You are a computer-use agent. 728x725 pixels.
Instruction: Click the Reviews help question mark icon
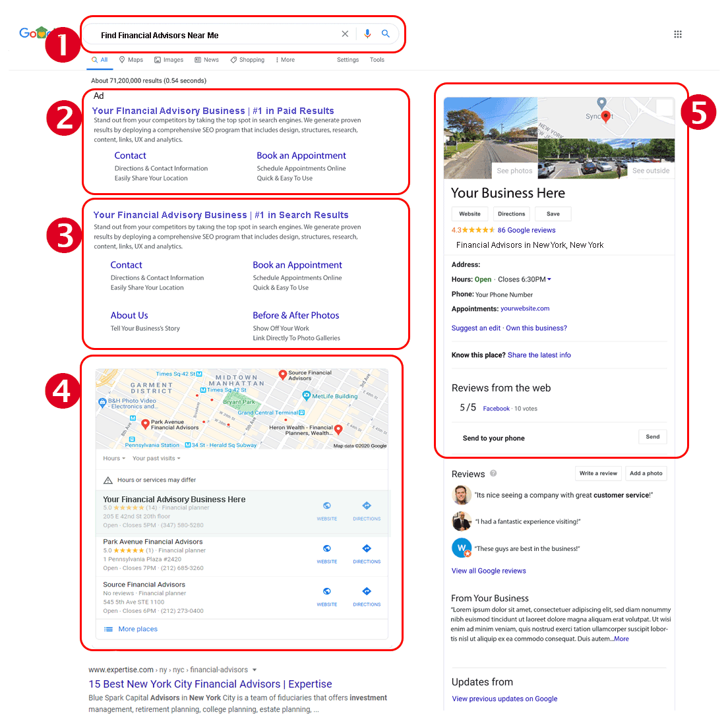[x=493, y=473]
